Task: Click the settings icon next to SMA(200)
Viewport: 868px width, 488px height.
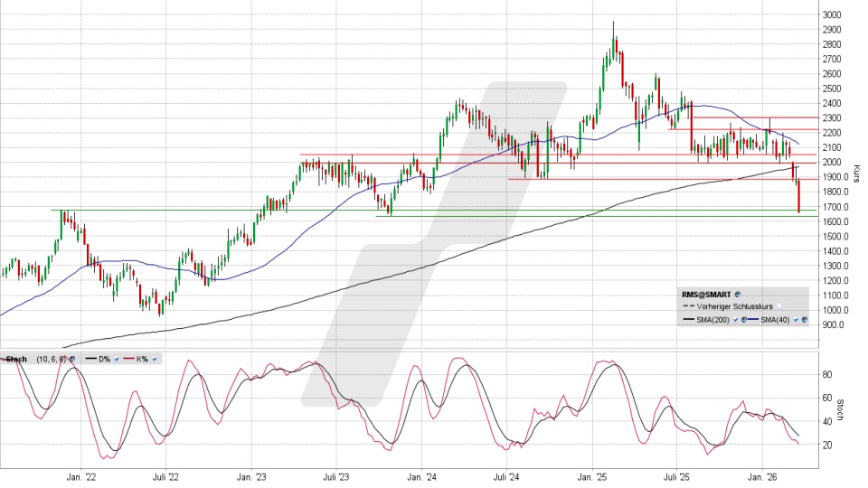Action: (x=743, y=320)
